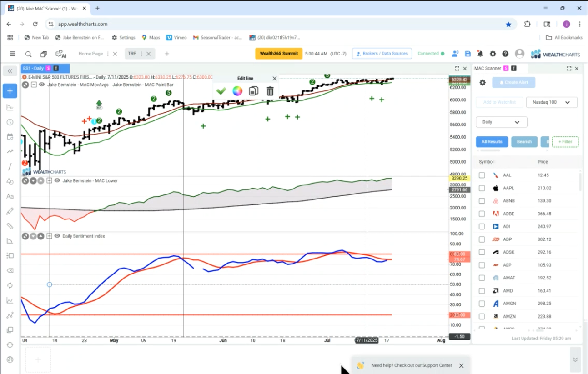This screenshot has width=588, height=374.
Task: Filter results by Bearish
Action: click(524, 142)
